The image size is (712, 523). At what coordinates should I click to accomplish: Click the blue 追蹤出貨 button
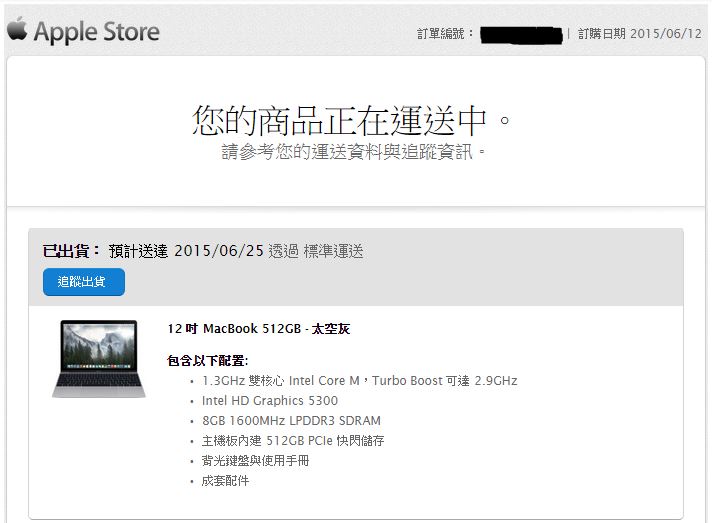(84, 282)
